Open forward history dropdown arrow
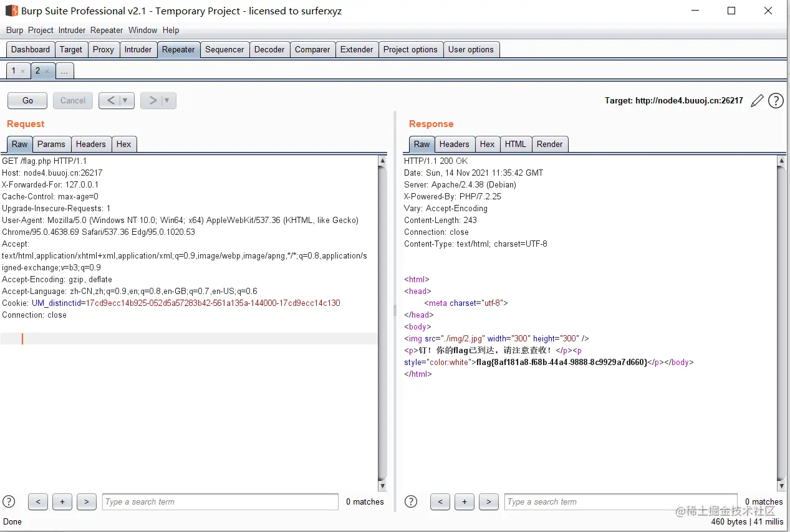Screen dimensions: 790x532 [168, 100]
